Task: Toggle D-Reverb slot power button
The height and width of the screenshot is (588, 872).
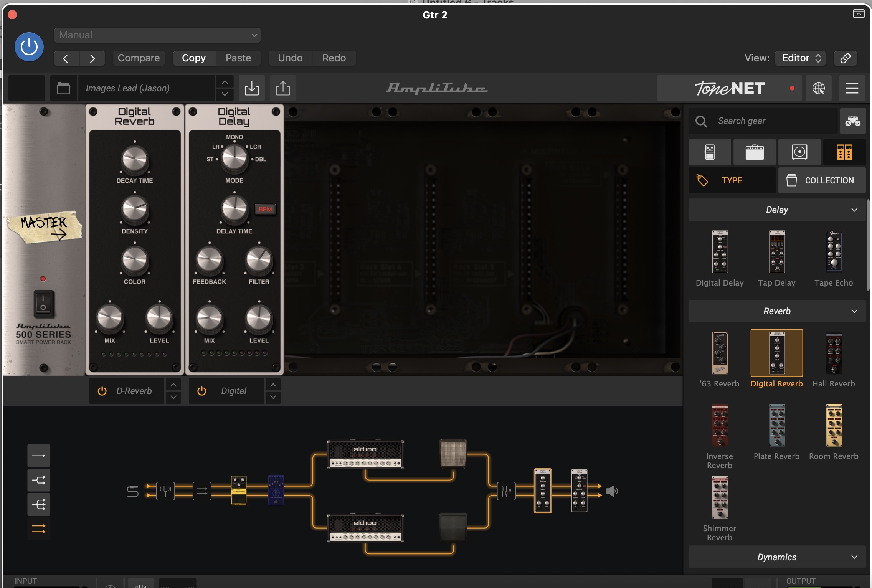Action: tap(102, 391)
